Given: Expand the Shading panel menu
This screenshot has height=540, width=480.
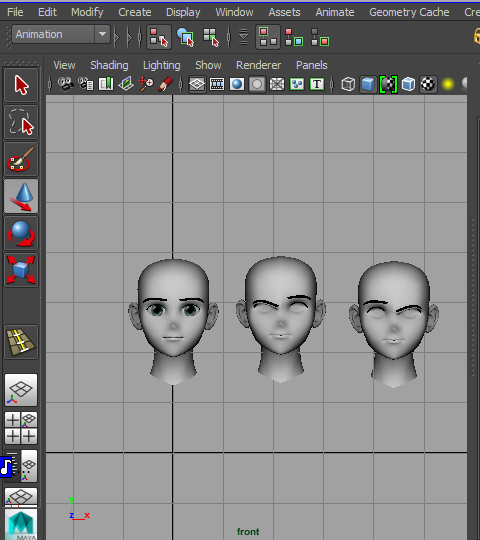Looking at the screenshot, I should pyautogui.click(x=109, y=65).
